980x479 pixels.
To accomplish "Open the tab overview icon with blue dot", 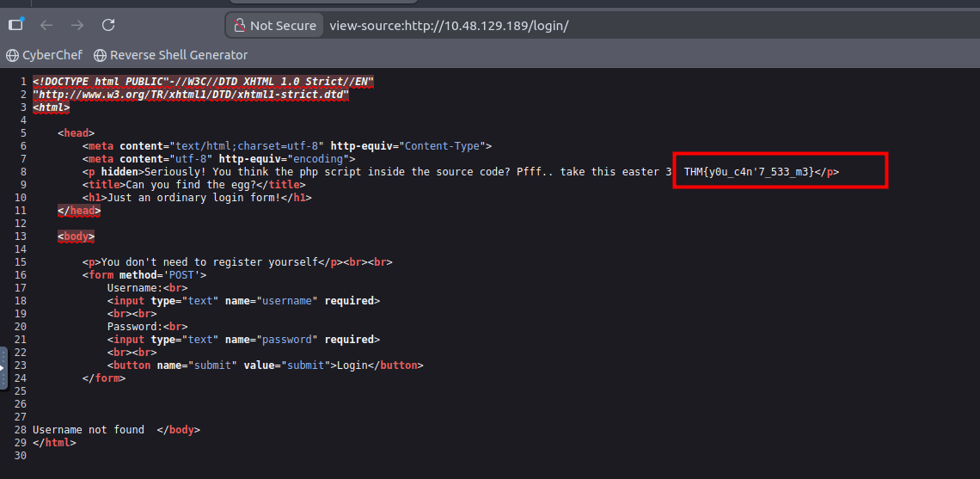I will 15,25.
